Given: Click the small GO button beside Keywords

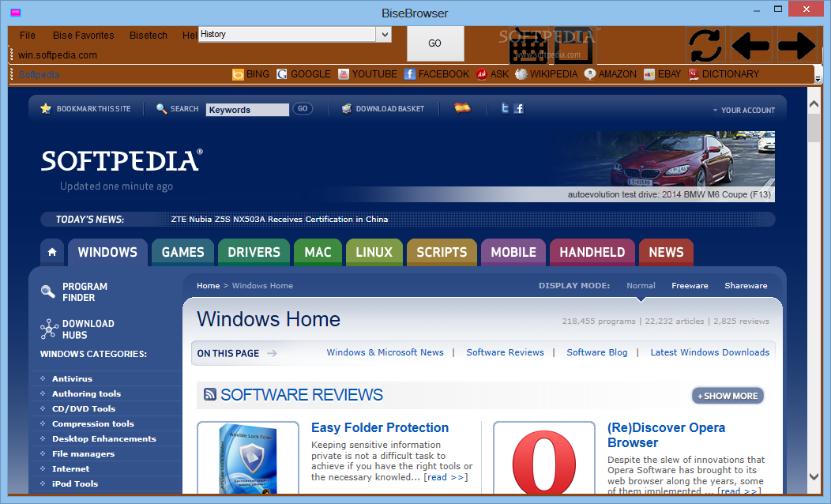Looking at the screenshot, I should [x=303, y=109].
